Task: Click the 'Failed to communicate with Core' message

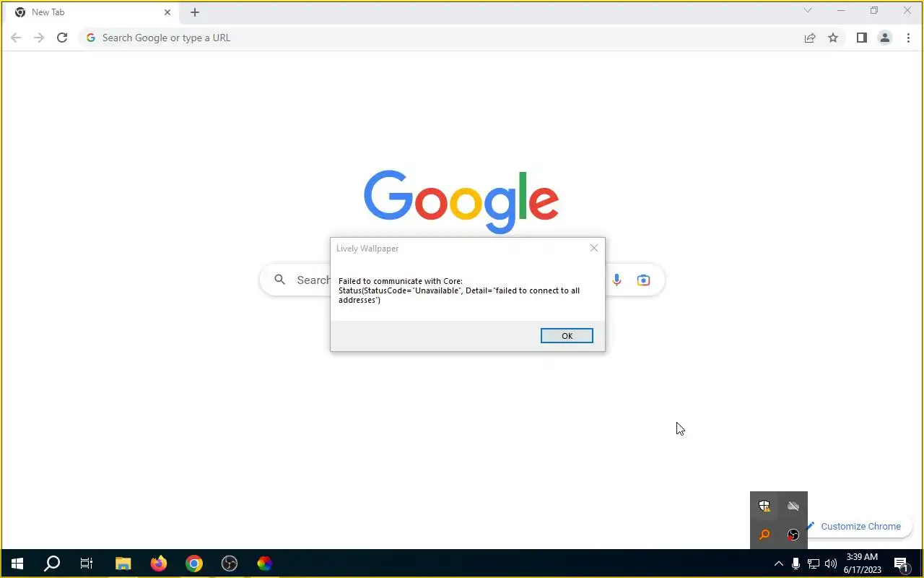Action: pyautogui.click(x=459, y=290)
